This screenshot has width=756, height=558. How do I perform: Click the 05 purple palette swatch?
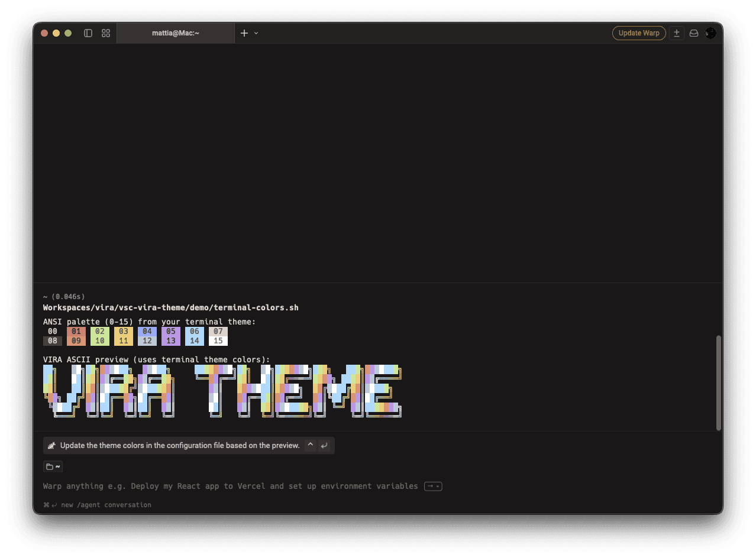pos(171,332)
